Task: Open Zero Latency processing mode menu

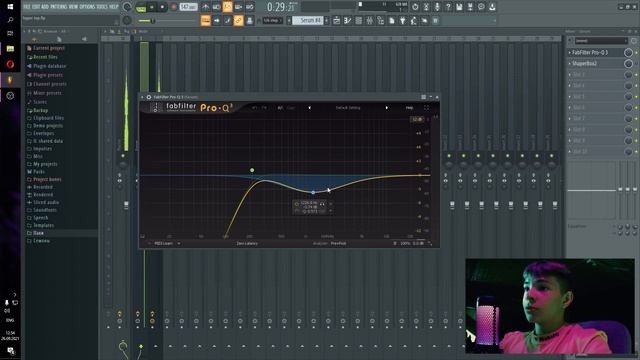Action: click(247, 244)
